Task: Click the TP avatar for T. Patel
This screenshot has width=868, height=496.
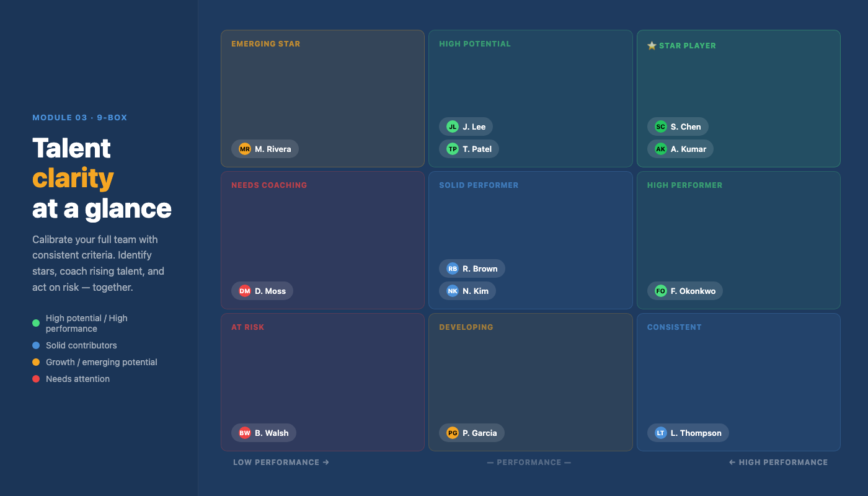Action: point(453,149)
